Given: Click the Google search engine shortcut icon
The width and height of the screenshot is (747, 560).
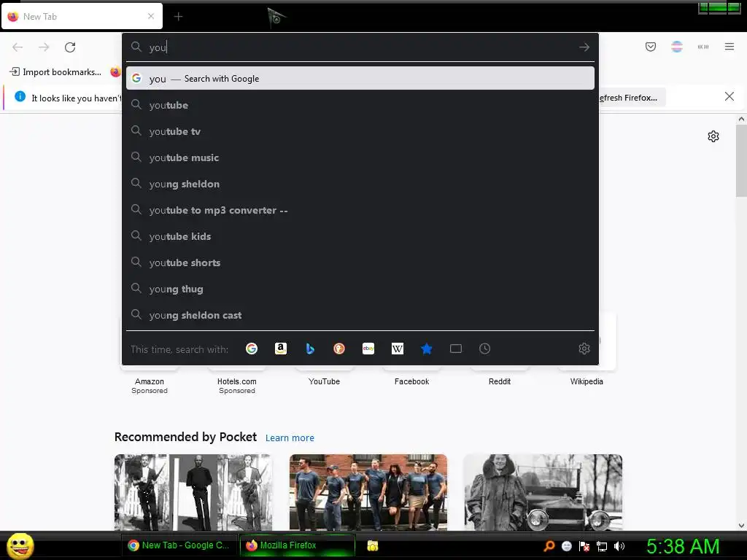Looking at the screenshot, I should [x=252, y=349].
